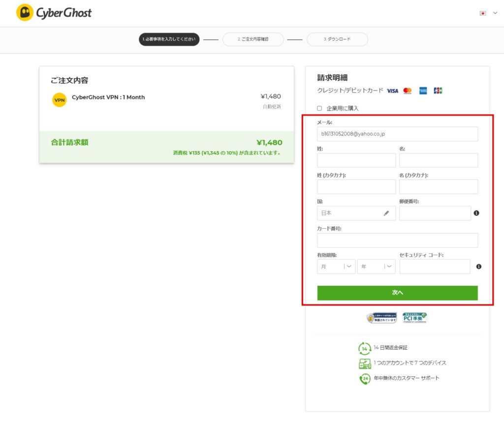
Task: Select the VISA payment icon
Action: point(392,91)
